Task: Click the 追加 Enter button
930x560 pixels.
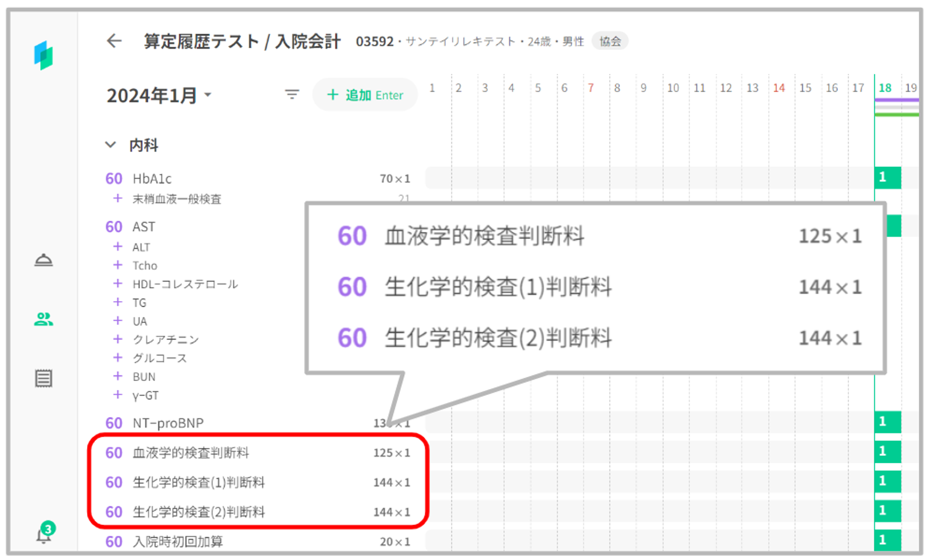Action: point(365,95)
